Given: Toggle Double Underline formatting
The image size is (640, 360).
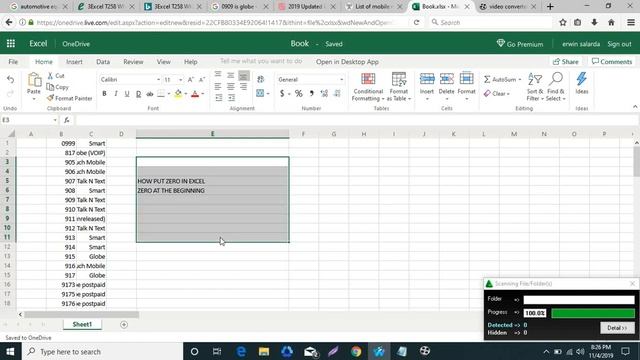Looking at the screenshot, I should 138,94.
